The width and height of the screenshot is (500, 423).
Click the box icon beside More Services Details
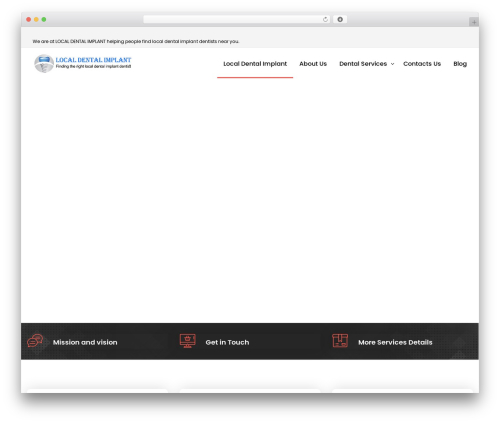coord(340,341)
